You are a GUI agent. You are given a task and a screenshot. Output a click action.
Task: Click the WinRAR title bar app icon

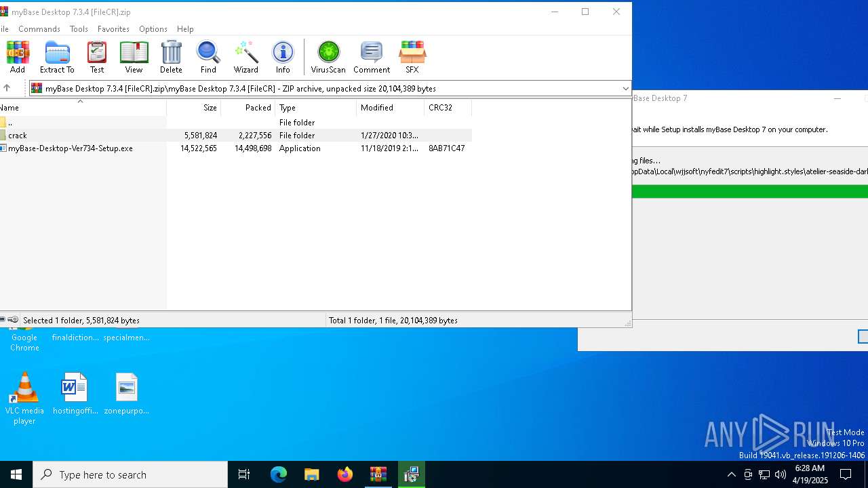click(x=3, y=12)
